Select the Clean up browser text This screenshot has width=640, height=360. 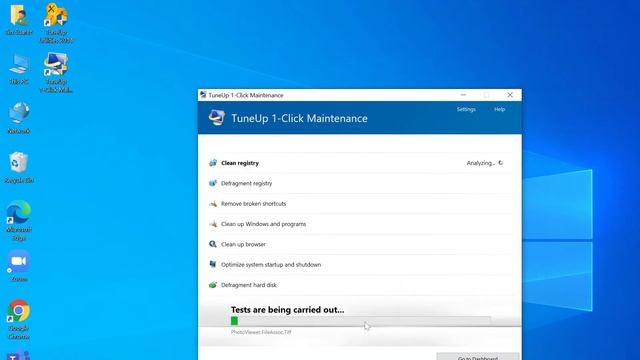pyautogui.click(x=243, y=244)
